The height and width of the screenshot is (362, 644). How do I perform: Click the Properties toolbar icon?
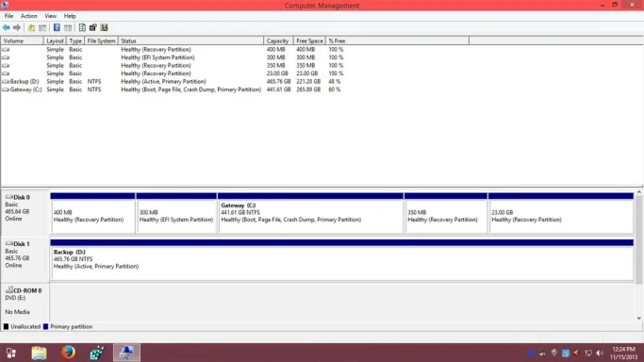click(x=92, y=27)
